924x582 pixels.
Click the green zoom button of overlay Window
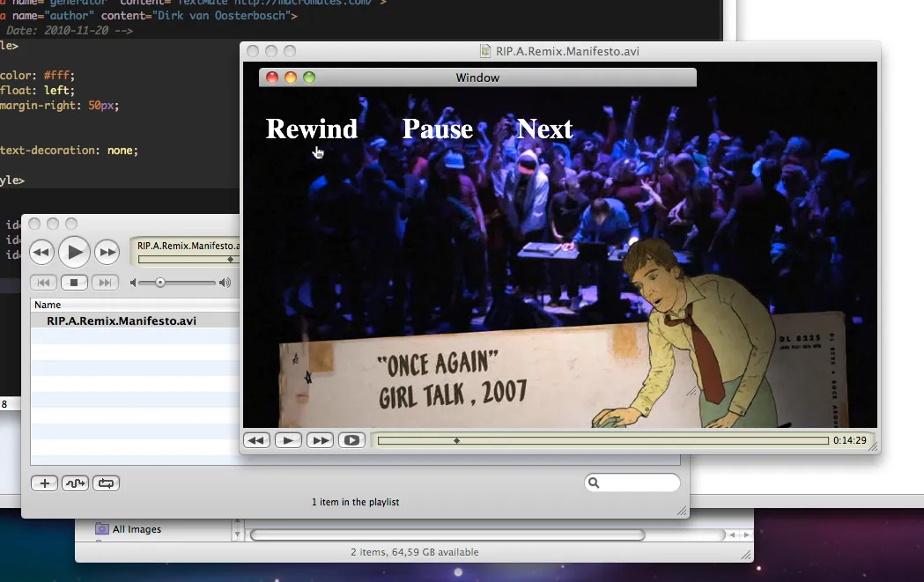coord(309,77)
